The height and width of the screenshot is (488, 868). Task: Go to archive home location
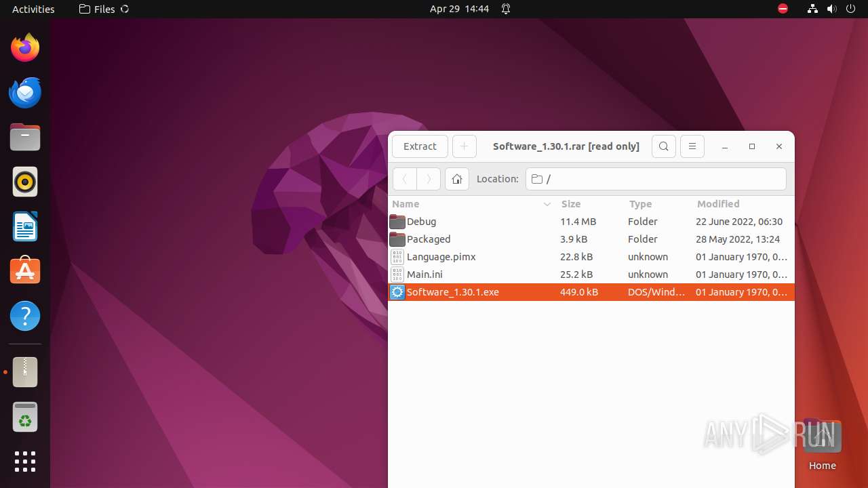[x=457, y=179]
